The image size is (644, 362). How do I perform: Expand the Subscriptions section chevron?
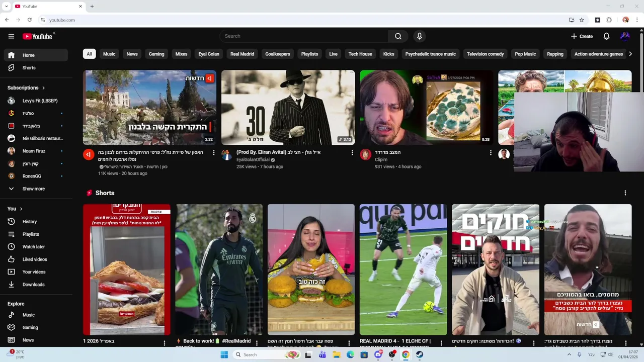(43, 88)
